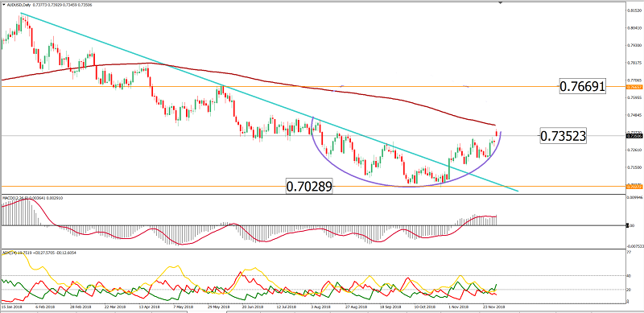This screenshot has width=644, height=313.
Task: Click the 22 Mar 2018 date label
Action: click(x=116, y=307)
